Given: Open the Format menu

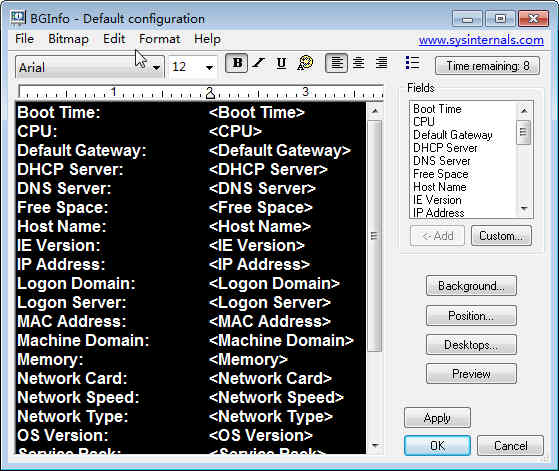Looking at the screenshot, I should [x=159, y=39].
